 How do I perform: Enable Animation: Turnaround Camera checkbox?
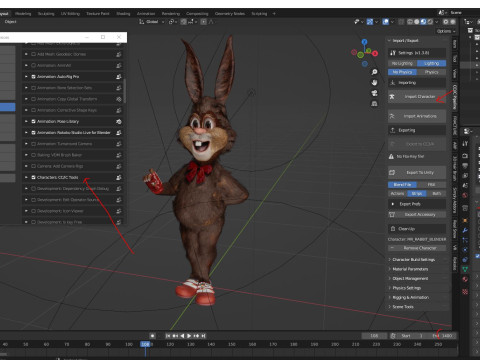[x=33, y=144]
